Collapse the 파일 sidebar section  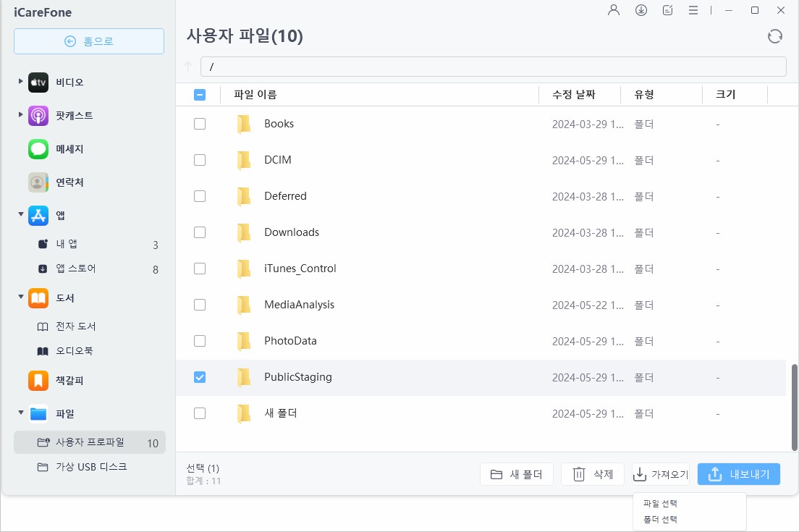point(22,413)
